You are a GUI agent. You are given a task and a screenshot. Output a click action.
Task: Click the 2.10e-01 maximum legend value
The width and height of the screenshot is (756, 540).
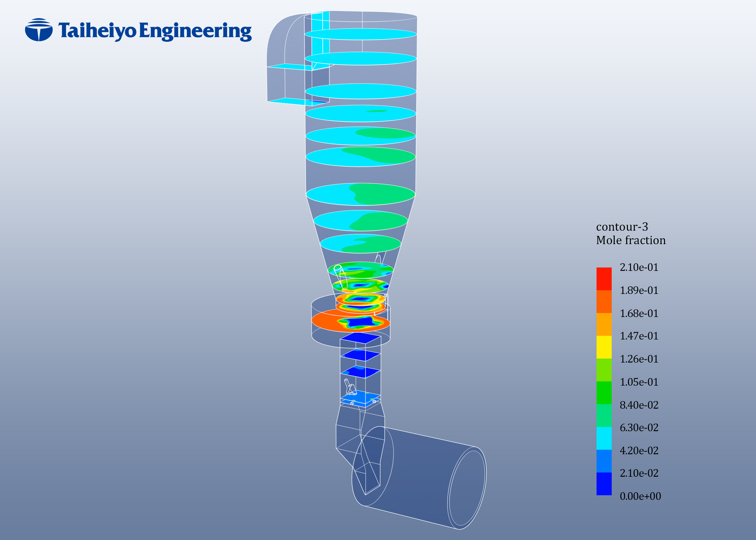coord(639,267)
